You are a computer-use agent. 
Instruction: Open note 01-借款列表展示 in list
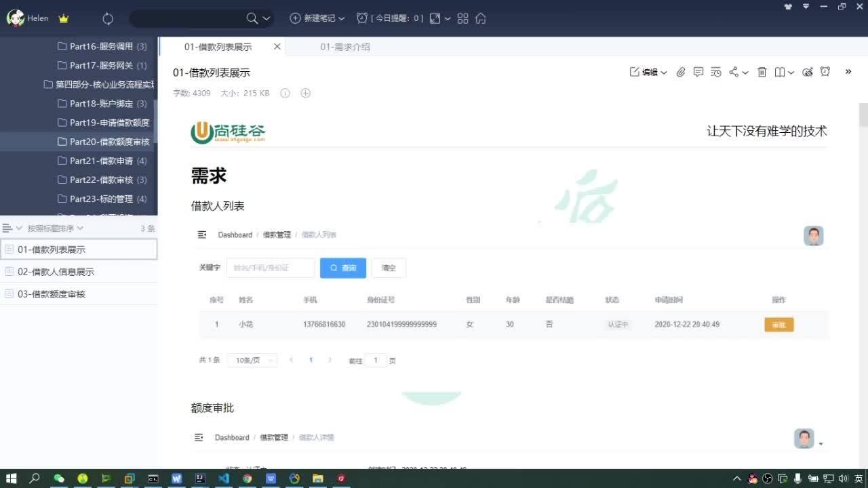[x=79, y=249]
